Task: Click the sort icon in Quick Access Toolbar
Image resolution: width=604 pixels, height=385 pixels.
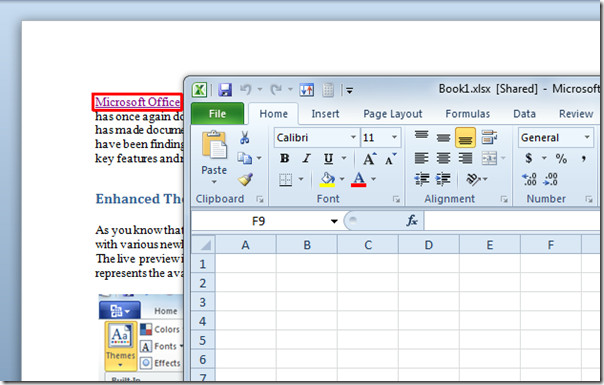Action: coord(307,90)
